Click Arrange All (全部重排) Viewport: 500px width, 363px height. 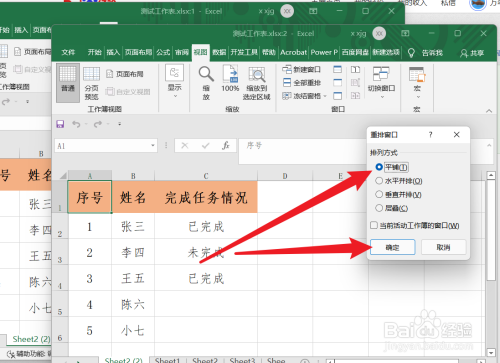tap(301, 82)
